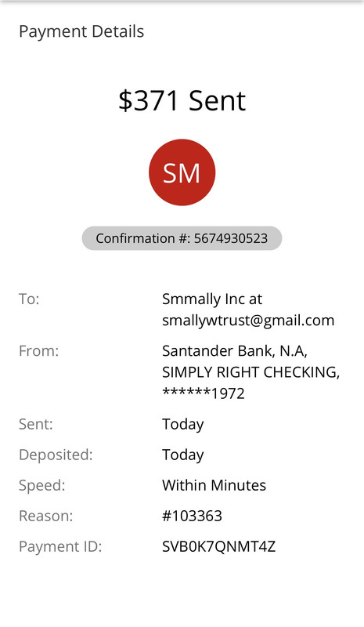The width and height of the screenshot is (364, 627).
Task: Click the Speed: label
Action: pyautogui.click(x=42, y=485)
